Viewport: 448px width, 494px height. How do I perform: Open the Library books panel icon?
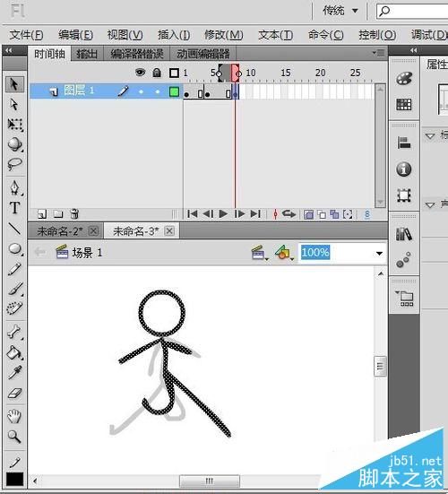(x=404, y=234)
